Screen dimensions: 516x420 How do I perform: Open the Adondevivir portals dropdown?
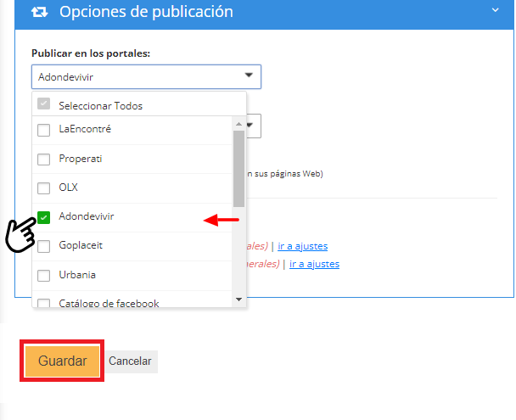[146, 76]
